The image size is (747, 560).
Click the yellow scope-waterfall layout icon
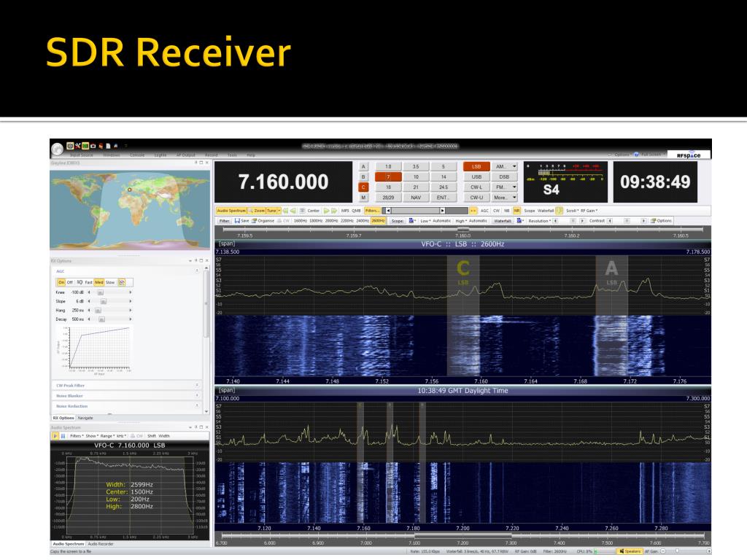560,211
